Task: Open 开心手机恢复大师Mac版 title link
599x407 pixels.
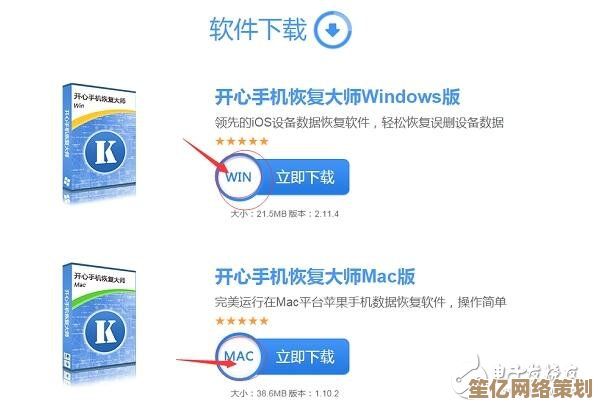Action: tap(315, 276)
